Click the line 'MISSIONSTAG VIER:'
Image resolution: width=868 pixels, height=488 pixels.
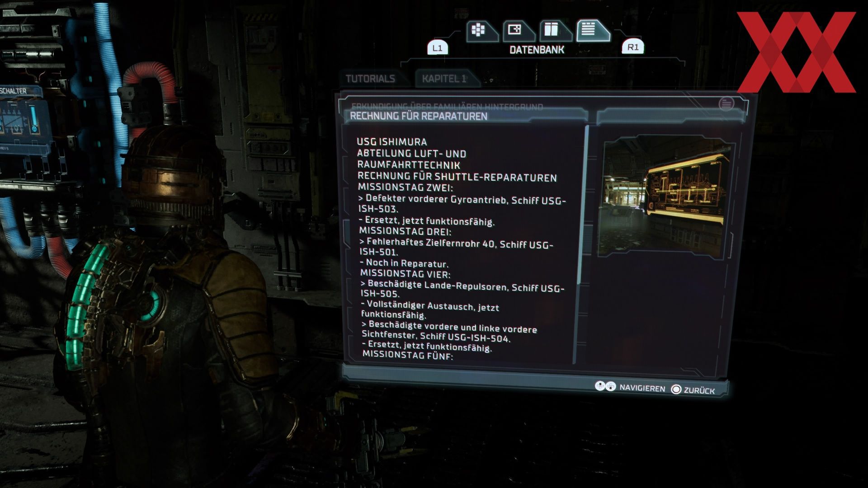tap(405, 274)
